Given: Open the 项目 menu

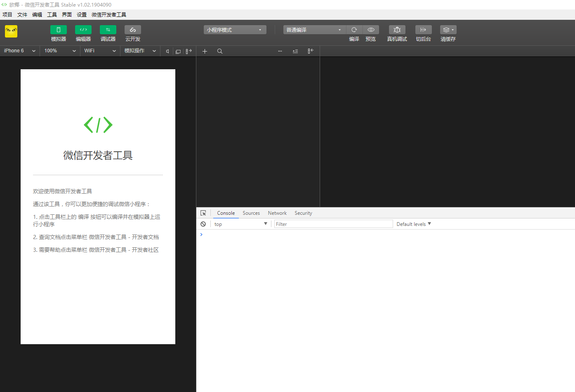Looking at the screenshot, I should tap(7, 14).
